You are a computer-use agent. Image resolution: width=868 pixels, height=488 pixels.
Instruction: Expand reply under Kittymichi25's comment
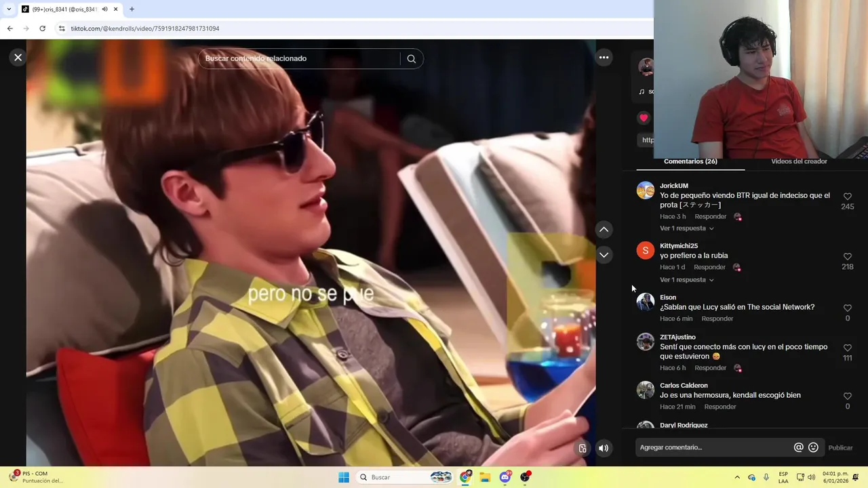[686, 280]
